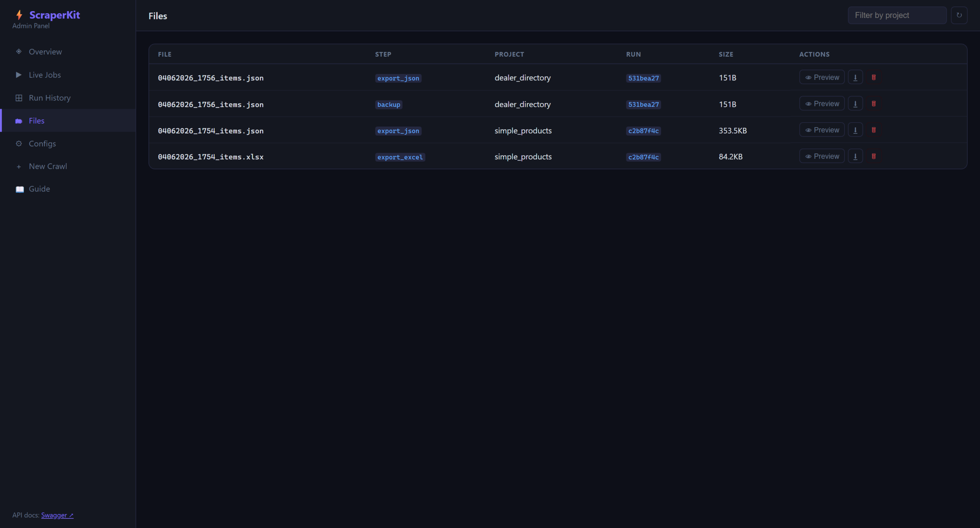Click the RUN column header
Viewport: 980px width, 528px height.
pyautogui.click(x=634, y=54)
